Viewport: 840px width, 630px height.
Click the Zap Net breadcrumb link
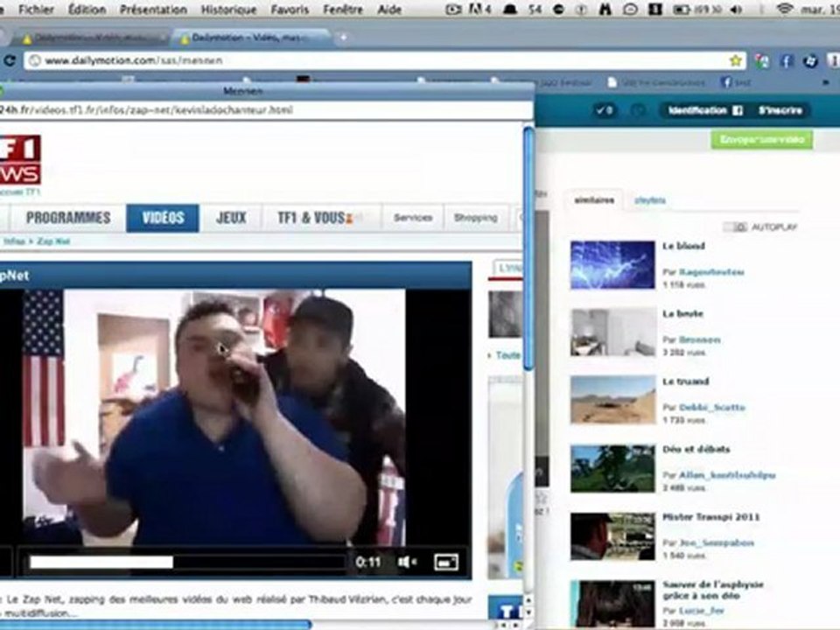tap(53, 241)
